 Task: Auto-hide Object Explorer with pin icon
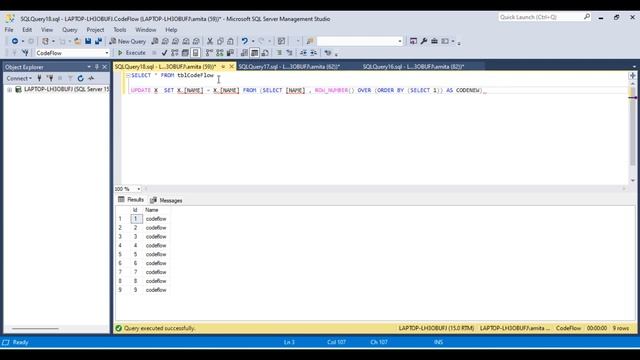pyautogui.click(x=97, y=67)
